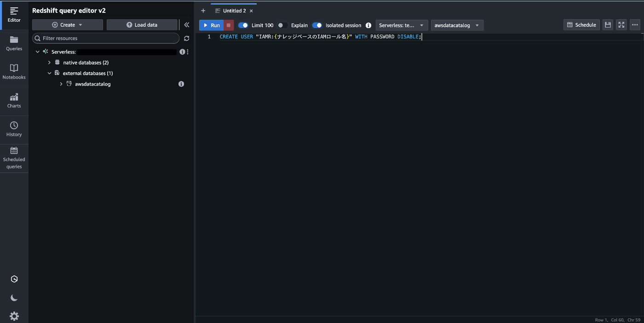Open the Editor section in sidebar

(14, 15)
